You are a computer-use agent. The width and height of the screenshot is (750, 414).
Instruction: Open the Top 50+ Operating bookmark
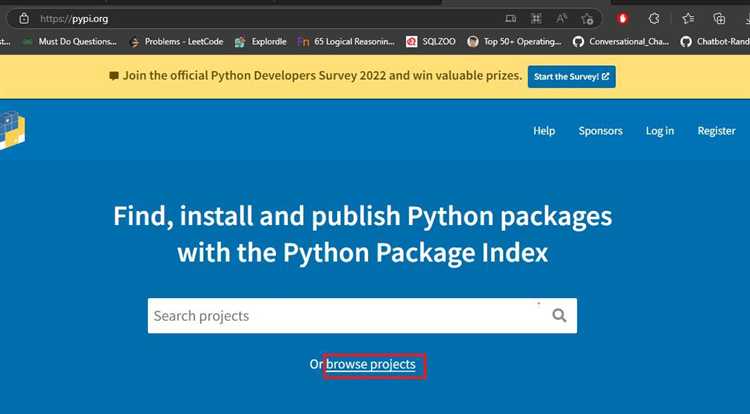514,42
